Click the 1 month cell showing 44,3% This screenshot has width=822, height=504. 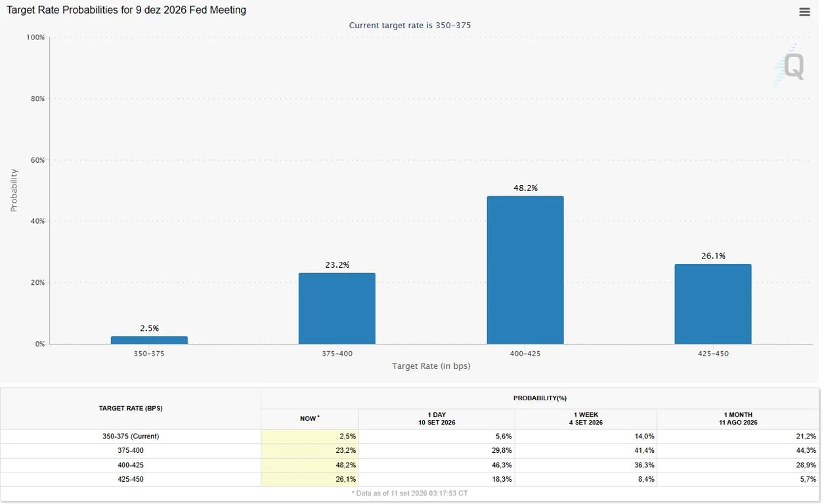tap(738, 451)
